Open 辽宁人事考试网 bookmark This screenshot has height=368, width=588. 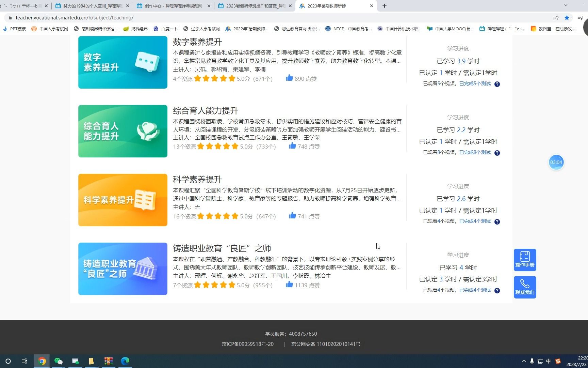[x=201, y=29]
